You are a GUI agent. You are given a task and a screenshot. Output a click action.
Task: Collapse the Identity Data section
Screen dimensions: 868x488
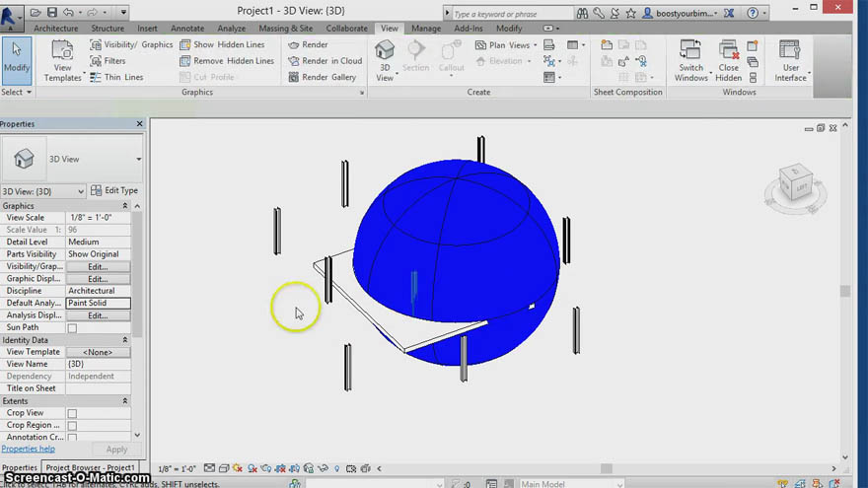pyautogui.click(x=124, y=340)
